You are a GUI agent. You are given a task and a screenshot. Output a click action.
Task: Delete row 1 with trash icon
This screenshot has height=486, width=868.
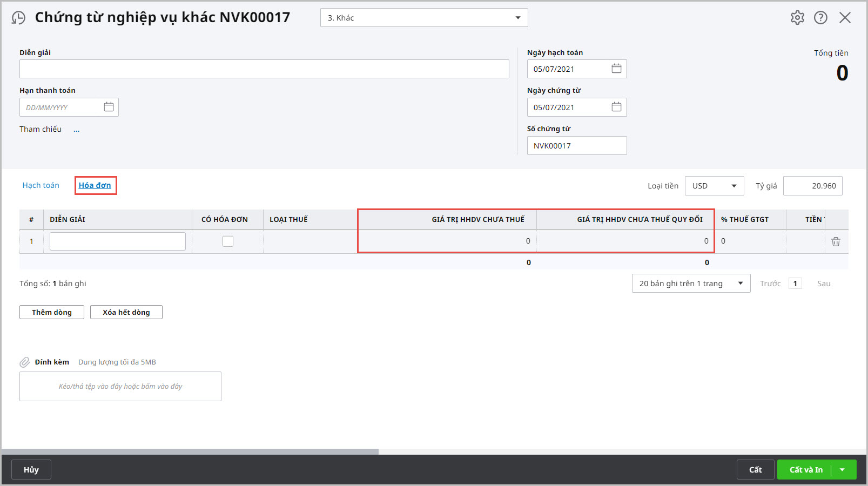(836, 241)
